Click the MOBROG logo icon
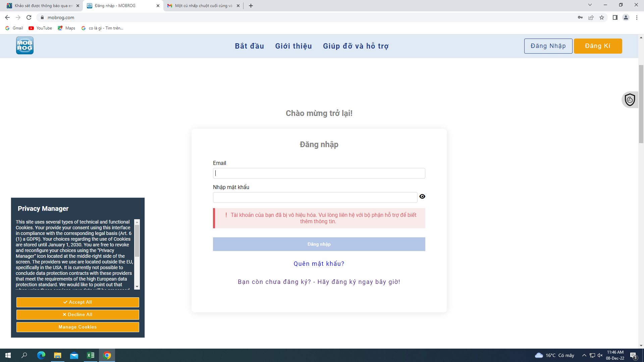The image size is (644, 362). tap(25, 46)
